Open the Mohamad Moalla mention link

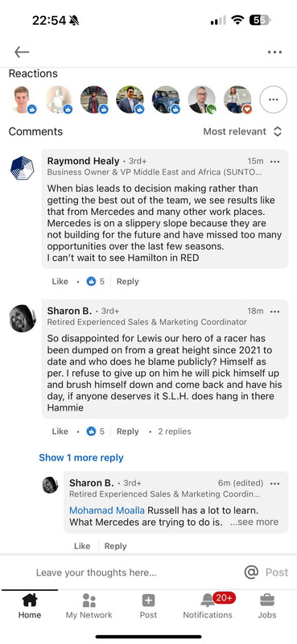click(107, 510)
